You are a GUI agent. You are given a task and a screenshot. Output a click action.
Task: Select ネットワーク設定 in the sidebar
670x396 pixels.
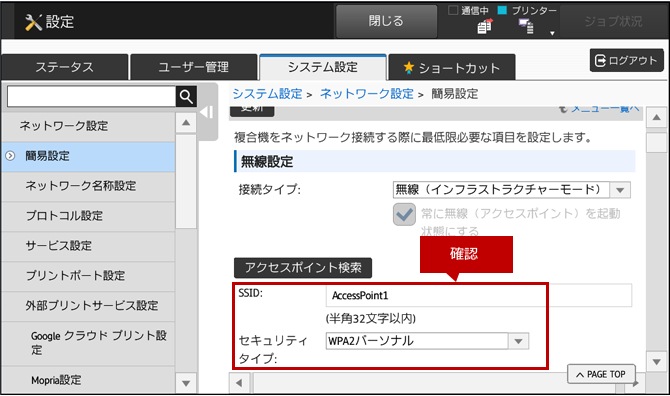click(88, 126)
